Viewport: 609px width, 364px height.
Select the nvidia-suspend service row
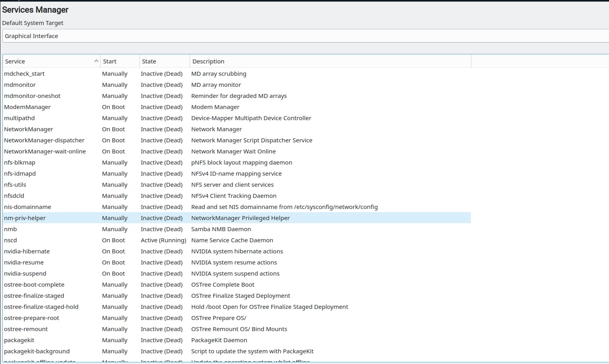[119, 273]
